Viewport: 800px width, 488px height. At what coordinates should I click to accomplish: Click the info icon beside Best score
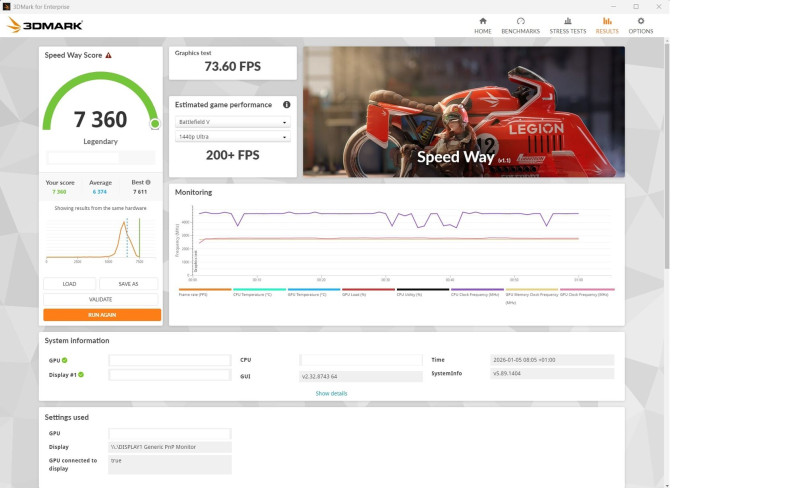tap(148, 182)
